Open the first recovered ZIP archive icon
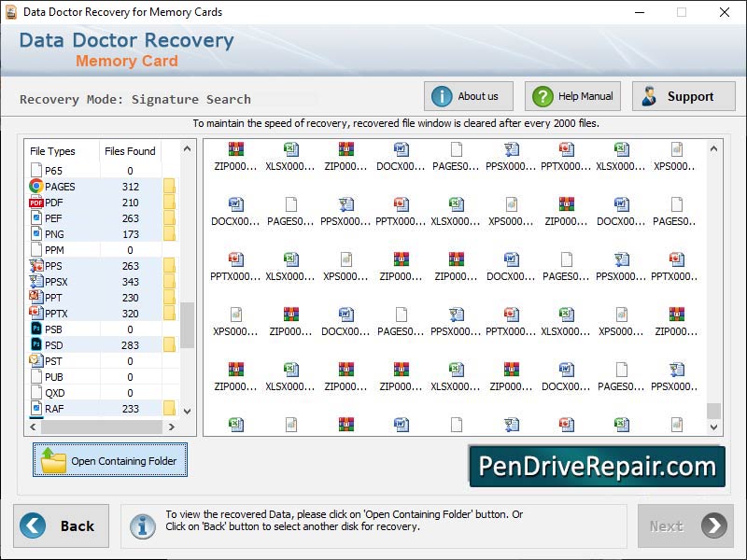The height and width of the screenshot is (560, 747). pos(233,149)
